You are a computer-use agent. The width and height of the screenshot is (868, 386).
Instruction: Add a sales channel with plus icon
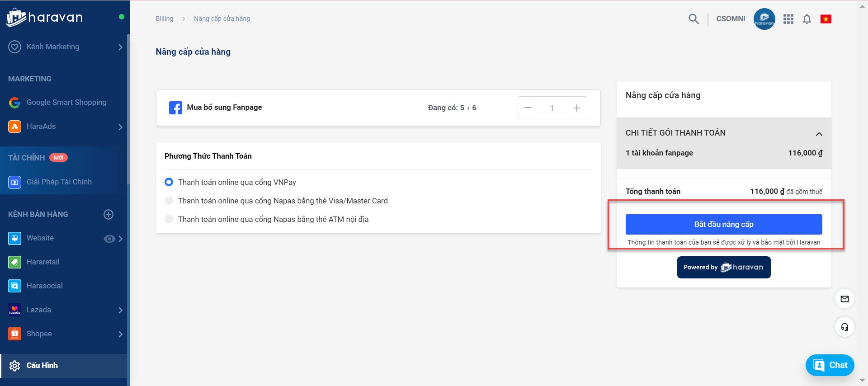click(108, 214)
